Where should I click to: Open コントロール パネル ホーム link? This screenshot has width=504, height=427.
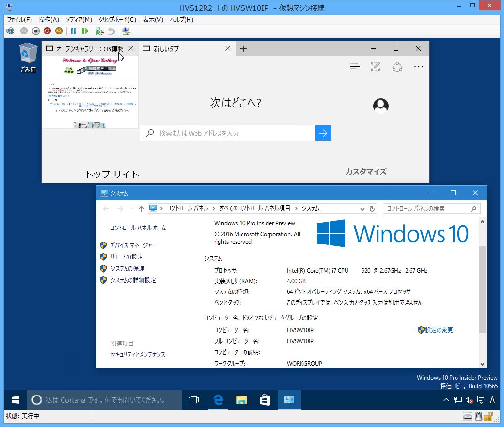point(138,228)
